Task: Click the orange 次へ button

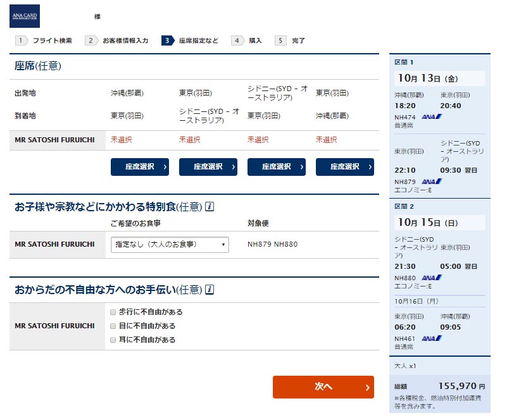Action: [x=323, y=387]
